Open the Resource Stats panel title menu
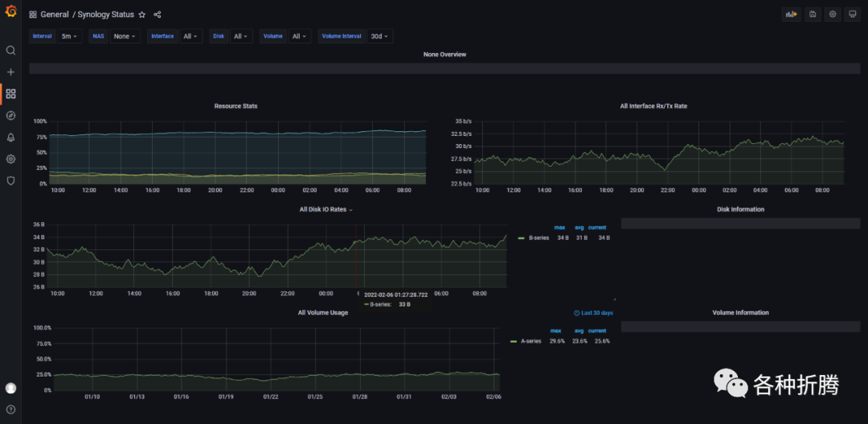 pyautogui.click(x=235, y=106)
